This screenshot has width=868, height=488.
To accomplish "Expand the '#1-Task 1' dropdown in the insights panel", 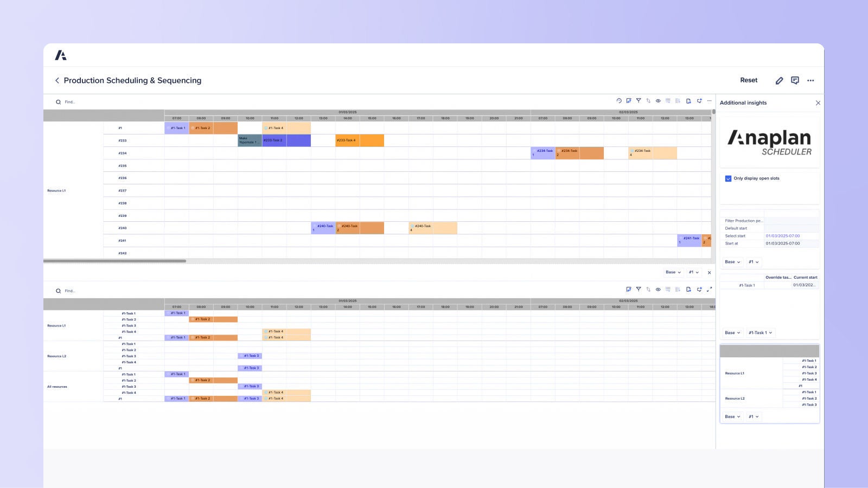I will click(x=761, y=332).
